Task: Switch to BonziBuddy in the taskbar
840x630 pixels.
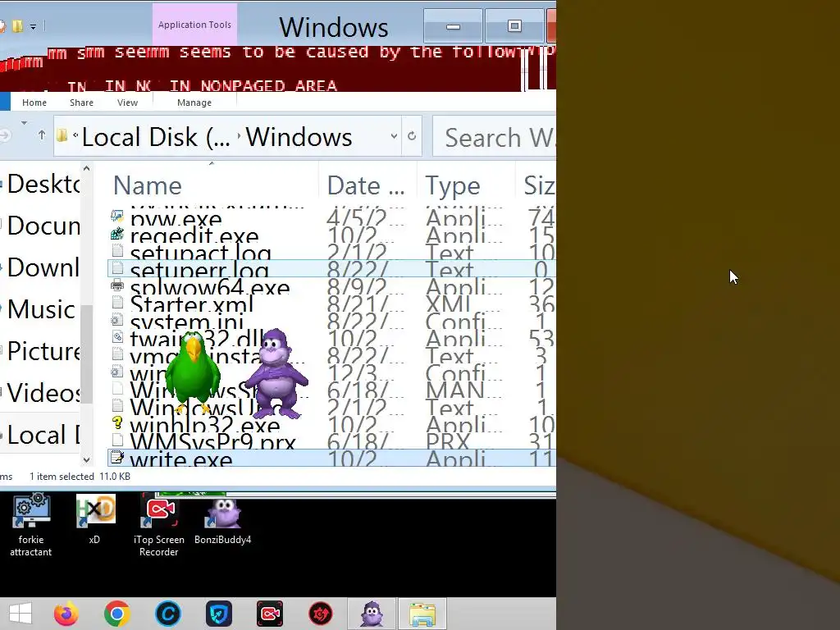Action: [372, 614]
